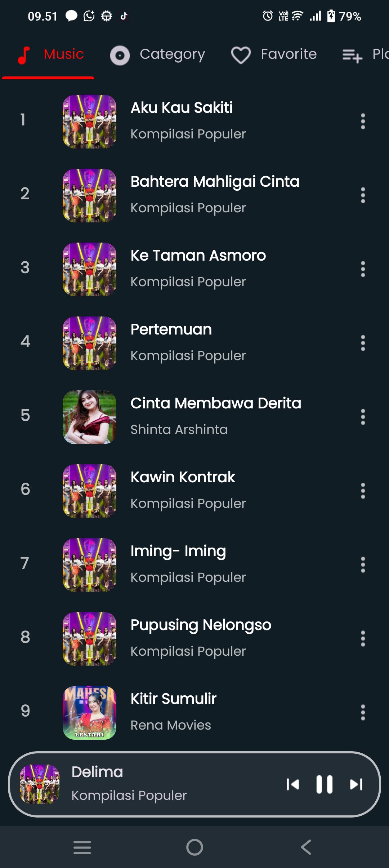Open more options for Aku Kau Sakiti
This screenshot has height=868, width=389.
(x=363, y=121)
